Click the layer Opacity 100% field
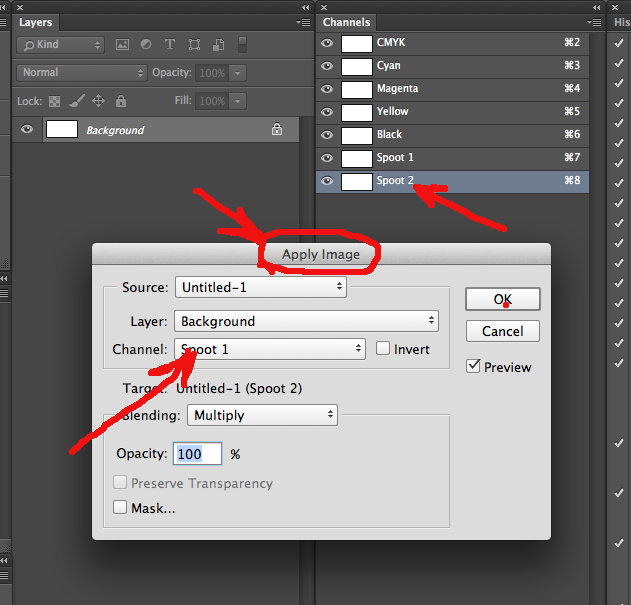The height and width of the screenshot is (605, 631). (x=212, y=73)
